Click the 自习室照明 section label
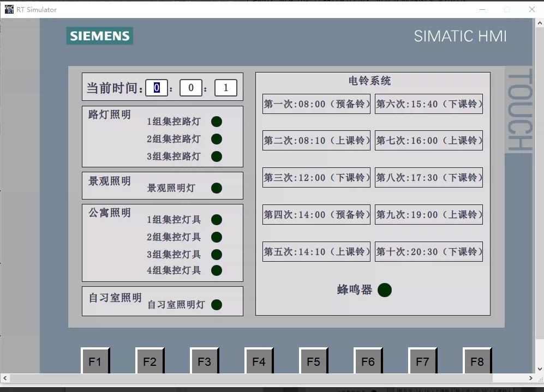Screen dimensions: 544x392 pos(115,297)
